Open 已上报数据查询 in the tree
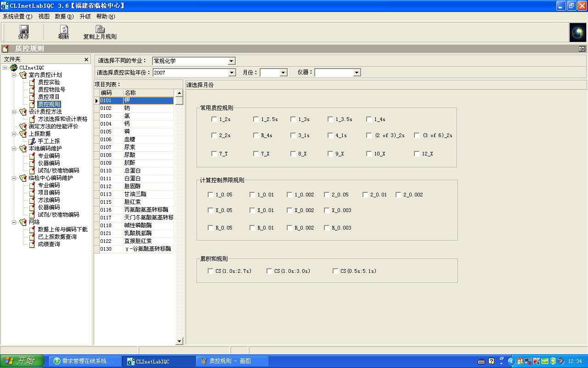The width and height of the screenshot is (588, 368). pyautogui.click(x=57, y=237)
